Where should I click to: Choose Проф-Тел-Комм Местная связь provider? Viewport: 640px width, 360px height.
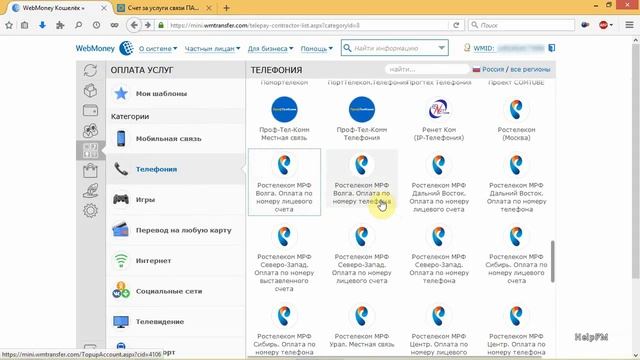click(x=284, y=119)
